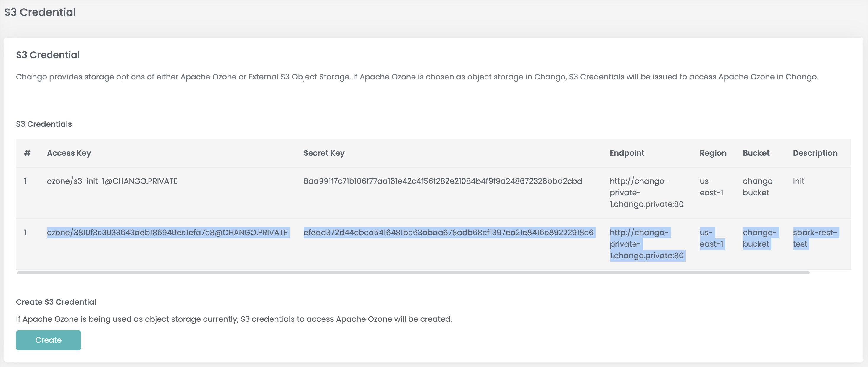Click the secret key starting with 8aa991f7
The height and width of the screenshot is (367, 868).
(442, 181)
